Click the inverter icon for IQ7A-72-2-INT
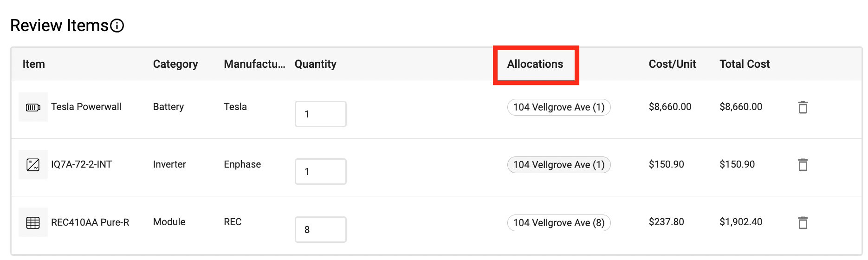Screen dimensions: 868x260 (x=33, y=165)
